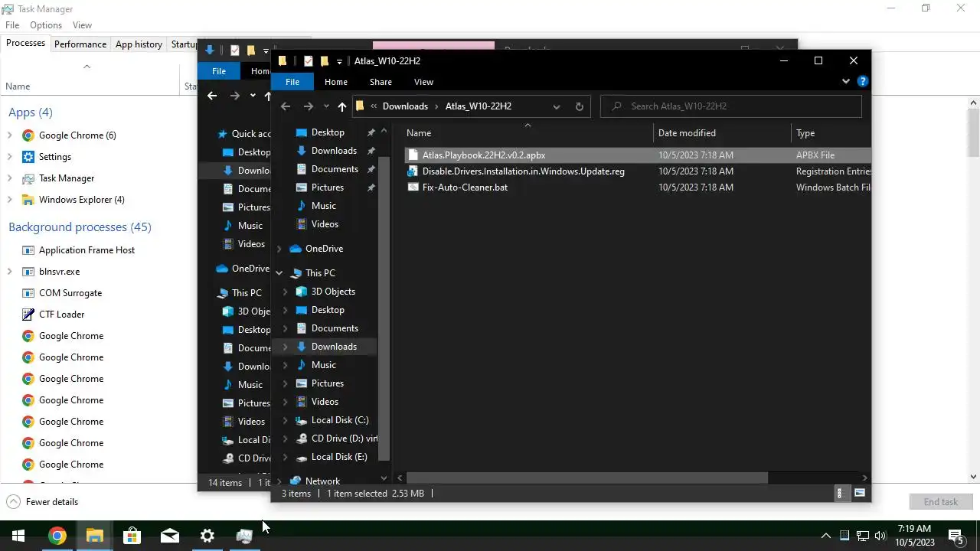Screen dimensions: 980x551
Task: Go back in Atlas_W10-22H2 window
Action: (x=286, y=106)
